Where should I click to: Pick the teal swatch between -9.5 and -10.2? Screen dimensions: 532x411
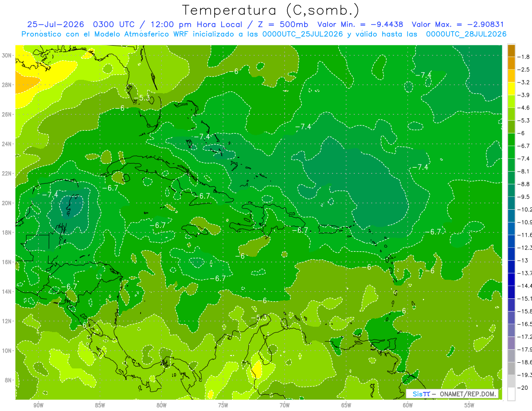click(x=511, y=203)
